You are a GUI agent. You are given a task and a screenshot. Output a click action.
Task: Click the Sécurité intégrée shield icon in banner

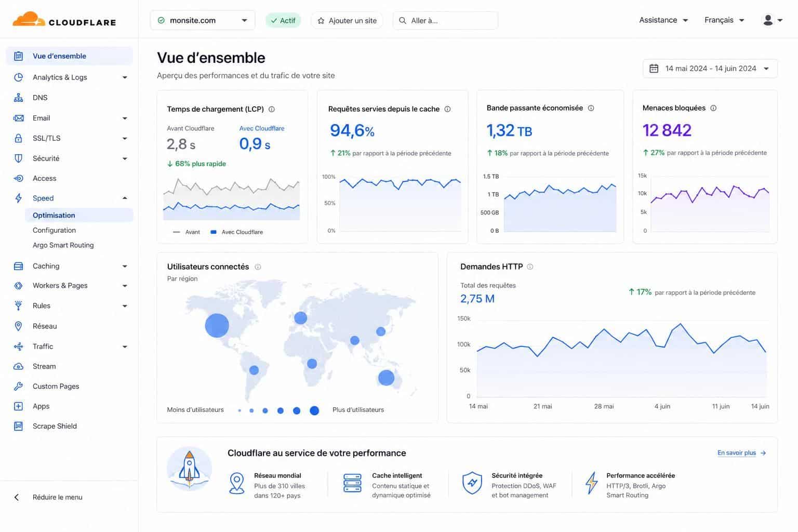point(472,483)
